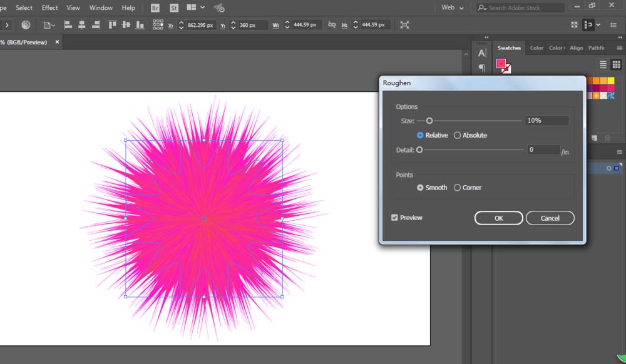
Task: Cancel the Roughen dialog
Action: pyautogui.click(x=550, y=218)
